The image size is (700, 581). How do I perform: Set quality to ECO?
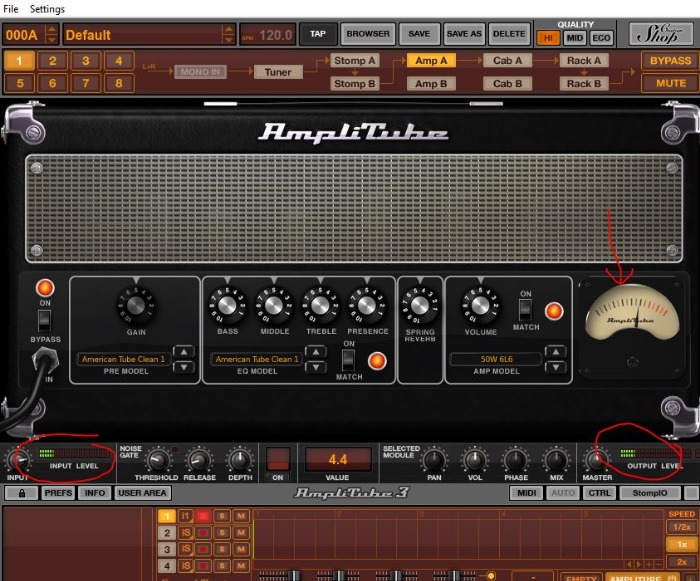point(601,38)
